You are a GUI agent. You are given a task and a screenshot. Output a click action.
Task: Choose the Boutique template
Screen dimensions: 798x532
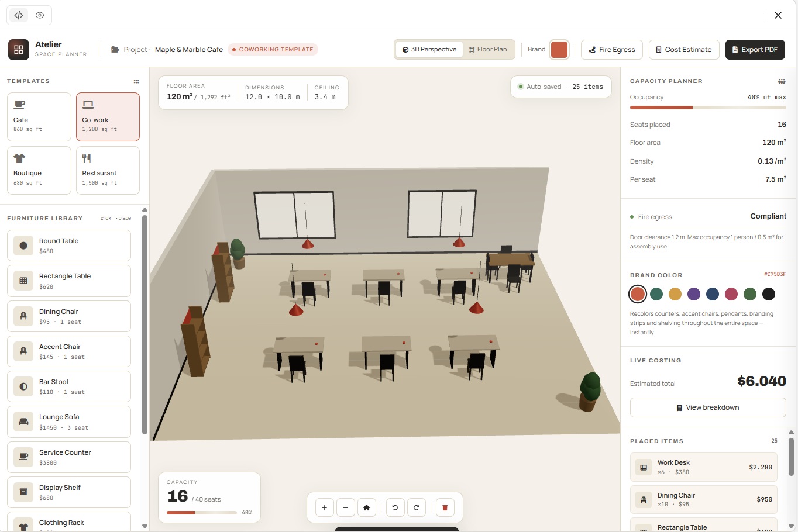tap(39, 170)
